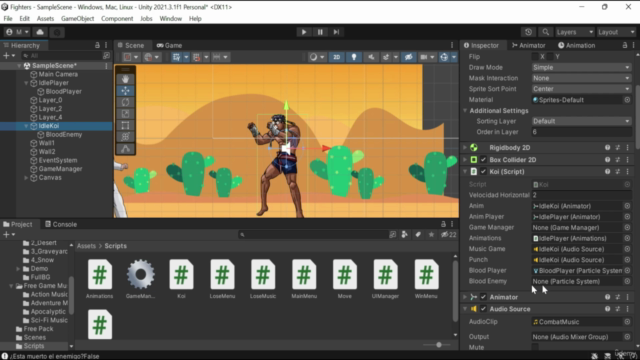Toggle scene visibility hidden-objects icon
Screen dimensions: 640x360
click(408, 57)
